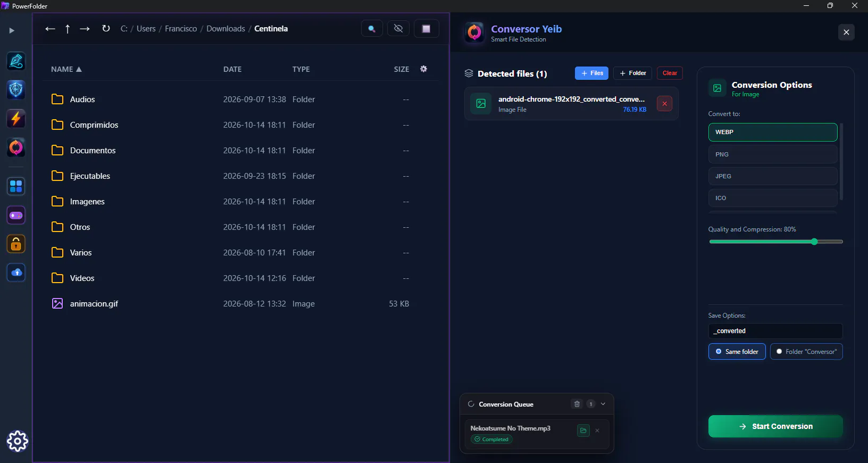The image size is (868, 463).
Task: Select animacion.gif file
Action: (241, 304)
